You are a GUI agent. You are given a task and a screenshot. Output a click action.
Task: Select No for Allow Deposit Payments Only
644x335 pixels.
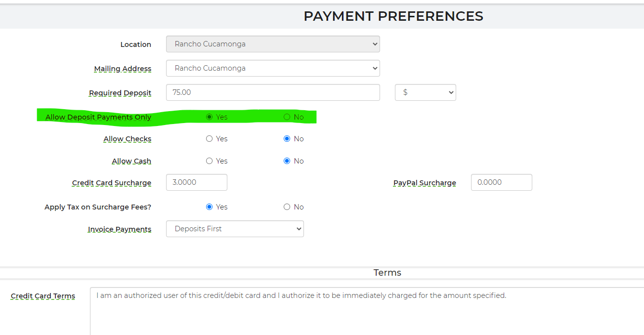(287, 117)
